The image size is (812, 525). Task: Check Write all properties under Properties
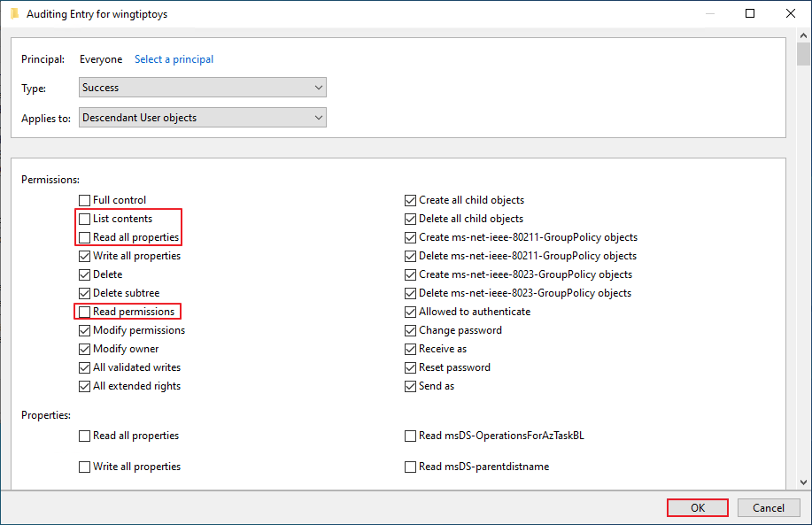coord(84,467)
